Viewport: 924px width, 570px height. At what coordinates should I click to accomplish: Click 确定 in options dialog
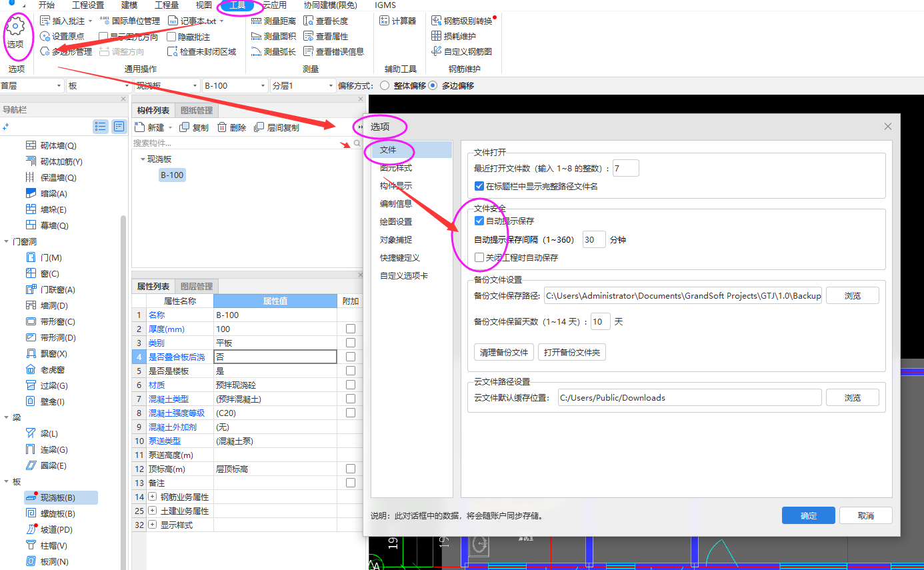(x=808, y=515)
